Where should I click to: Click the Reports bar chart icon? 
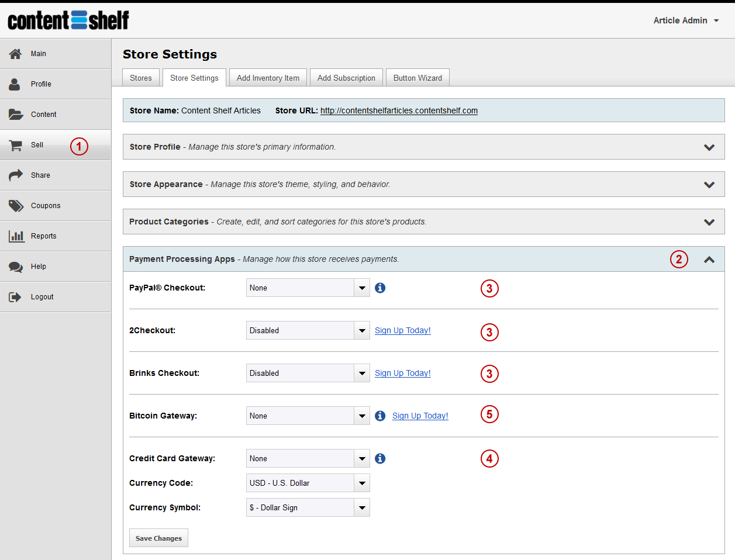(16, 236)
